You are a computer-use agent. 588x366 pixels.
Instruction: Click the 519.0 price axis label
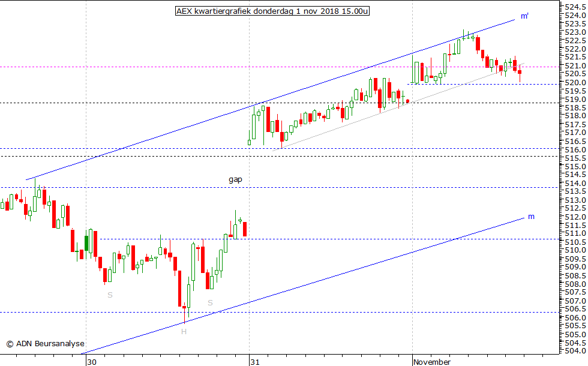click(x=575, y=100)
